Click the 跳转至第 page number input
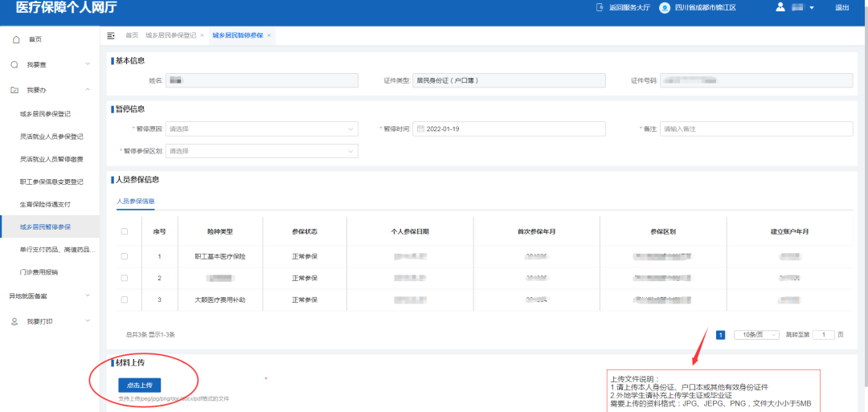Screen dimensions: 868x412 click(825, 335)
